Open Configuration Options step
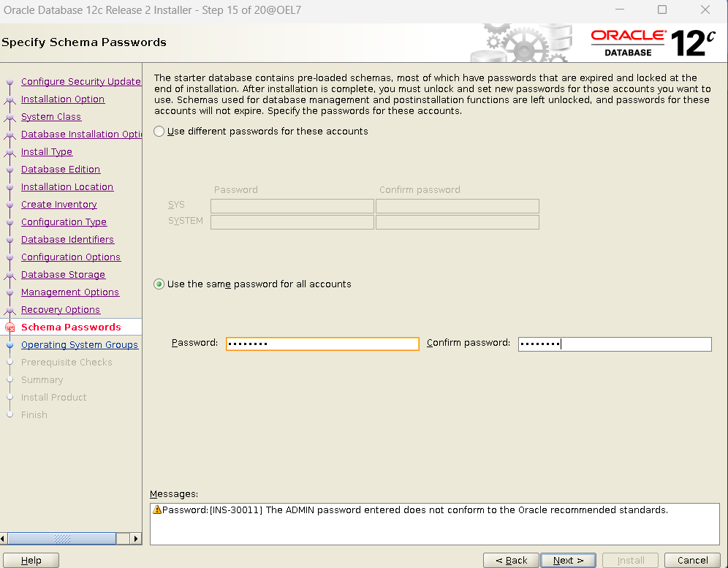Screen dimensions: 728x568 coord(71,257)
